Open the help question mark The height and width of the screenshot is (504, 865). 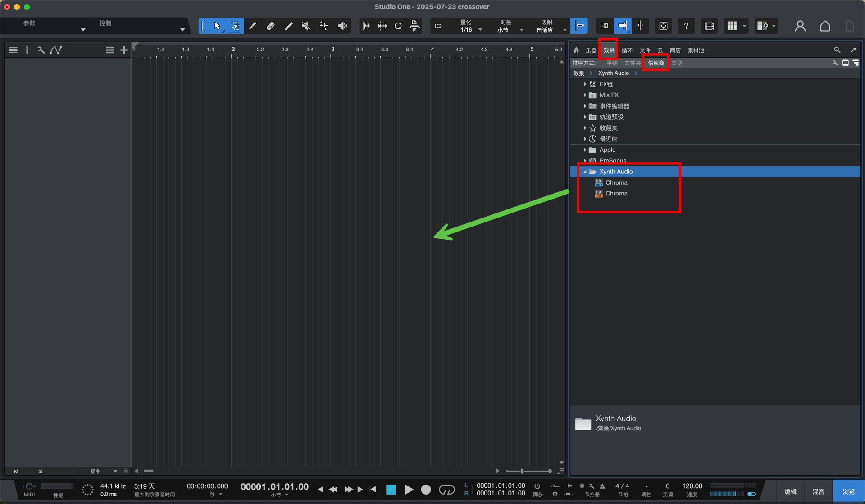click(x=686, y=26)
